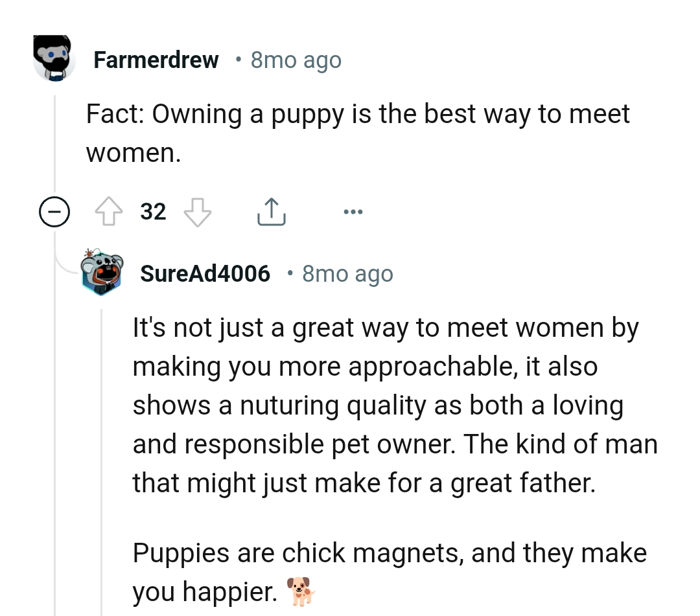Open SureAd4006's profile by clicking the username
This screenshot has height=616, width=700.
(x=205, y=273)
